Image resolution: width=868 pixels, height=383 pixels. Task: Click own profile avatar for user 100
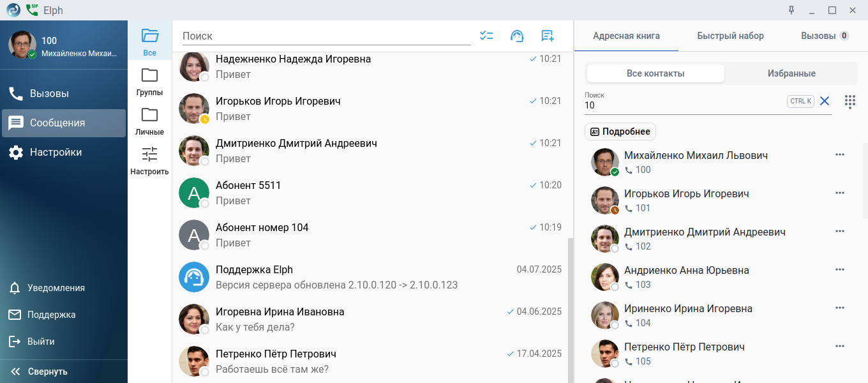(x=22, y=45)
